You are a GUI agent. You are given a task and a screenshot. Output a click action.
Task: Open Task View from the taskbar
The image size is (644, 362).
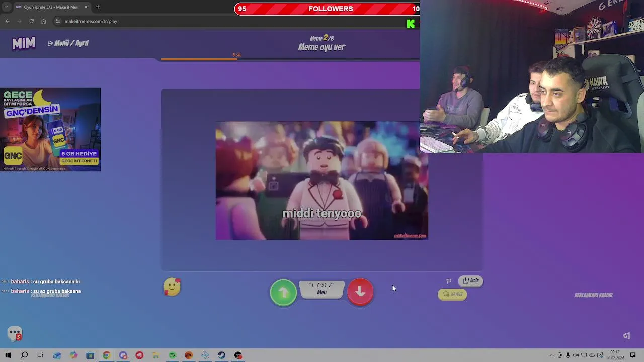coord(40,355)
